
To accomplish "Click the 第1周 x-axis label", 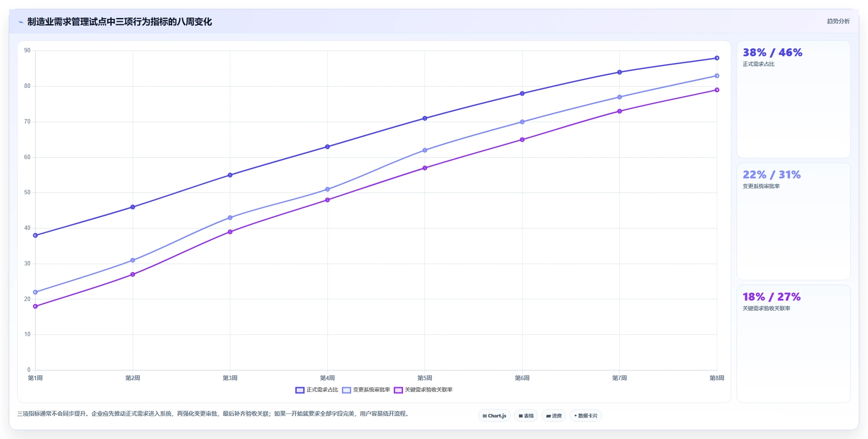I will point(36,378).
